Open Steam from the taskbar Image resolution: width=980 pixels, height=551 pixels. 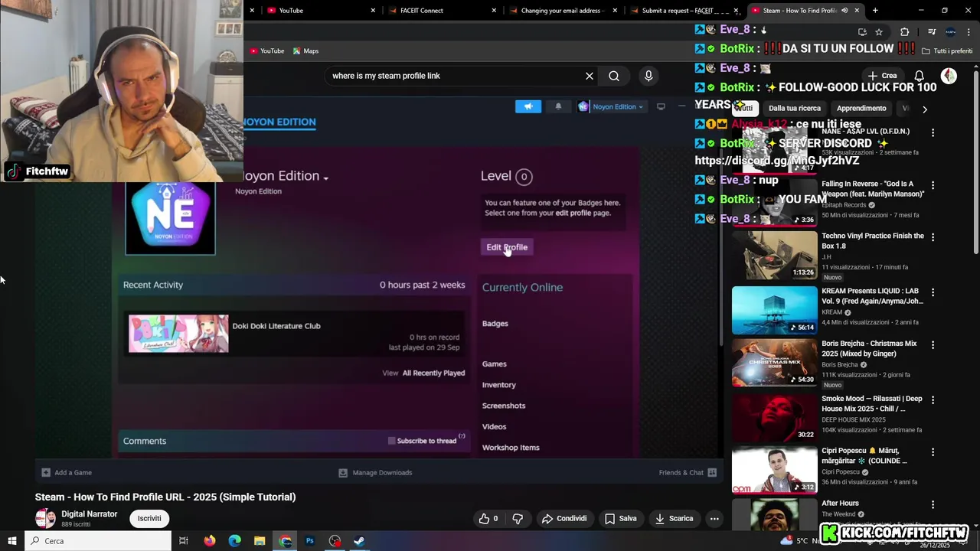point(359,540)
